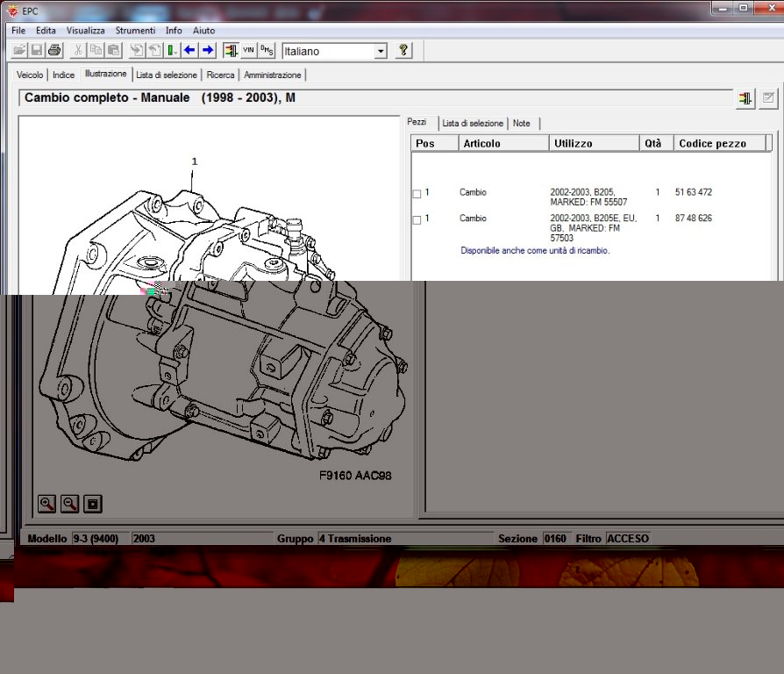This screenshot has width=784, height=674.
Task: Switch to the Veicolo tab
Action: 30,75
